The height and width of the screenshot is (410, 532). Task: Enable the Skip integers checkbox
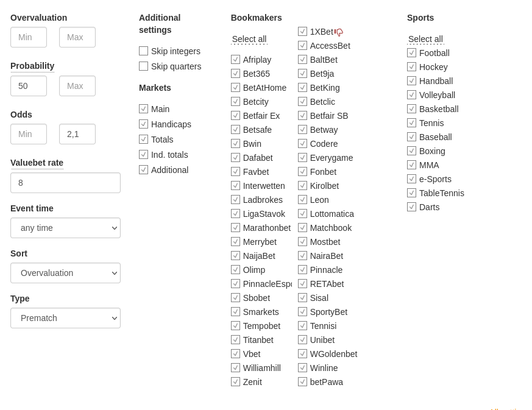pos(144,51)
